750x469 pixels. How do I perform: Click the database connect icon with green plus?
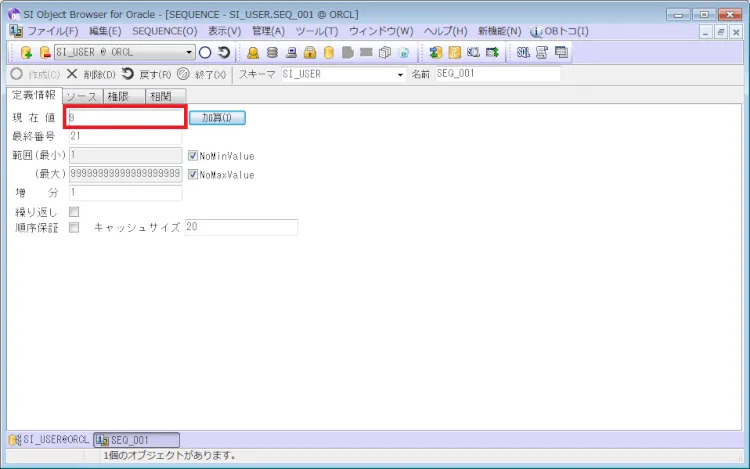point(26,52)
